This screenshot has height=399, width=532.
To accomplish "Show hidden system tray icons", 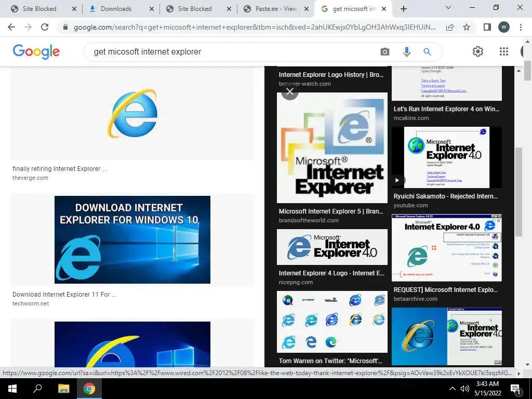I will click(453, 389).
